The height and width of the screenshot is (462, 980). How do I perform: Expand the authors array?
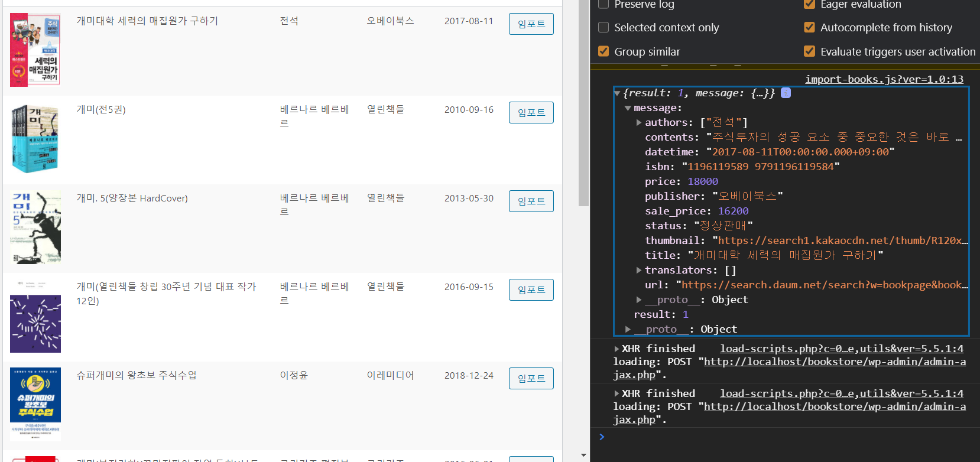click(x=639, y=123)
